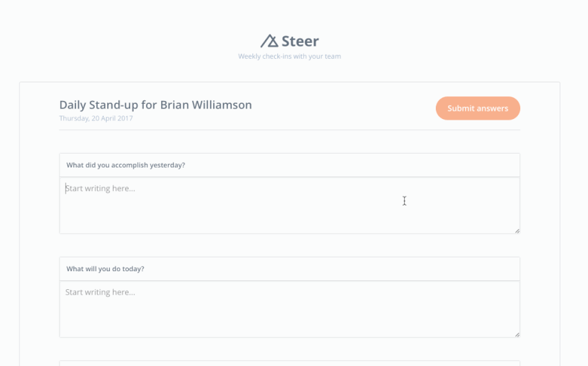Click the Steer wordmark text

coord(300,42)
